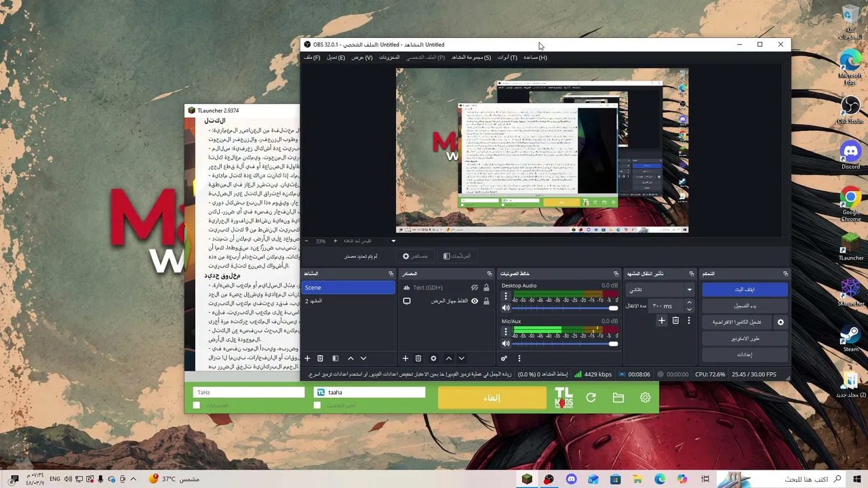Open the OBS Tools (T) menu

[507, 58]
